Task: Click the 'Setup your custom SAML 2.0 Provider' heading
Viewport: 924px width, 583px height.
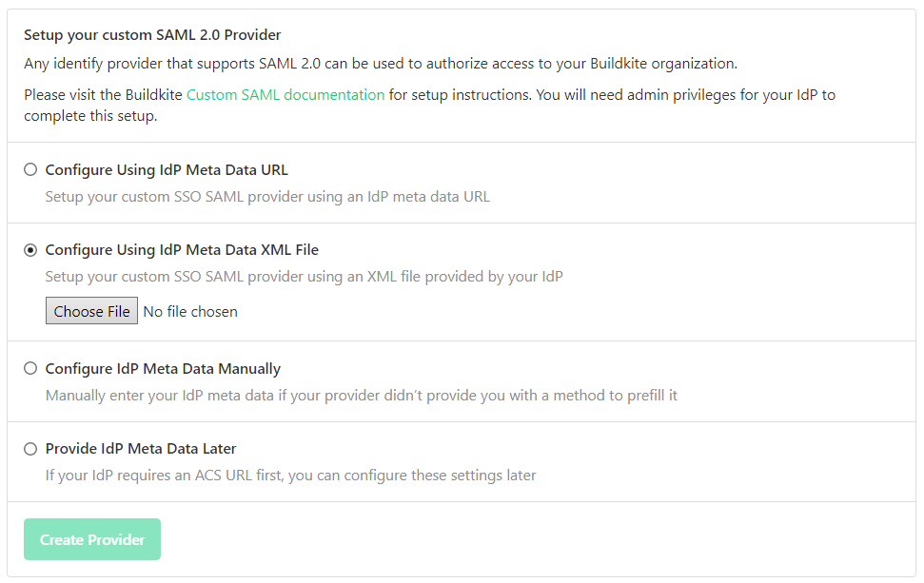Action: [x=152, y=35]
